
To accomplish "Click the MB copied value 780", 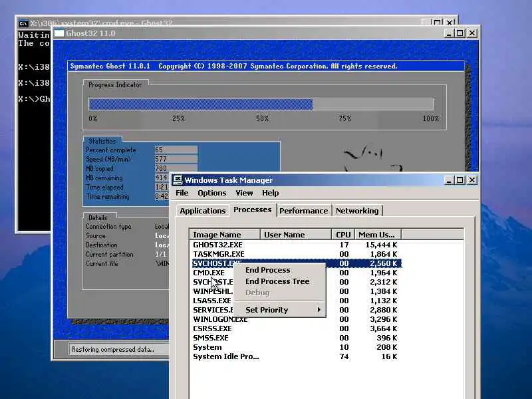I will point(176,168).
